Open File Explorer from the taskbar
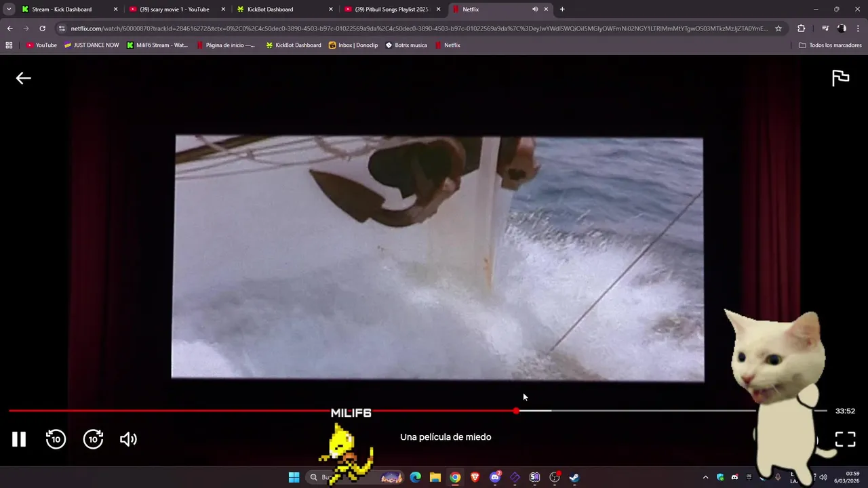Image resolution: width=868 pixels, height=488 pixels. pos(435,477)
